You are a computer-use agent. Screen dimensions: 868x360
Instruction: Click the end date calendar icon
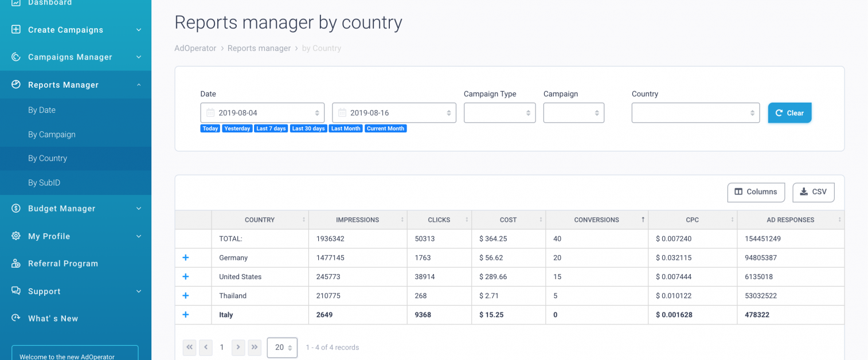coord(342,113)
